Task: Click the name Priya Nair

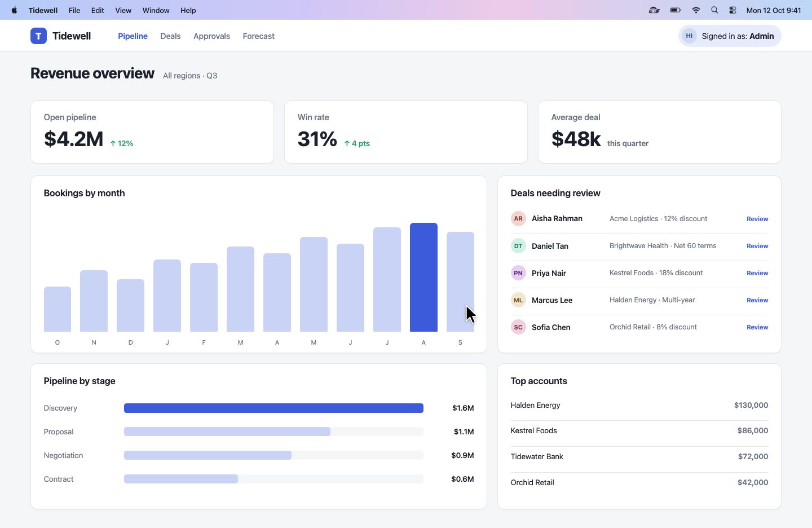Action: (x=549, y=273)
